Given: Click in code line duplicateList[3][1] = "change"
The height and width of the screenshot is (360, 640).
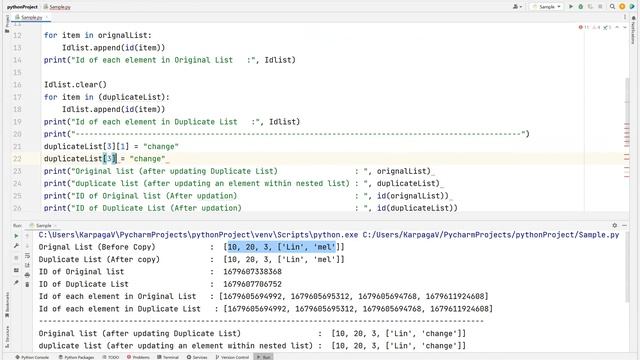Looking at the screenshot, I should pos(111,147).
